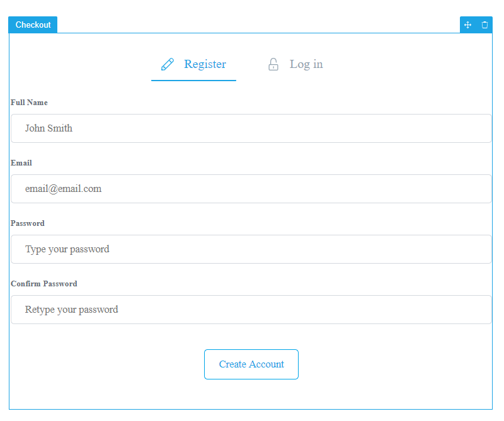Click the 'Full Name' field label

(x=29, y=103)
